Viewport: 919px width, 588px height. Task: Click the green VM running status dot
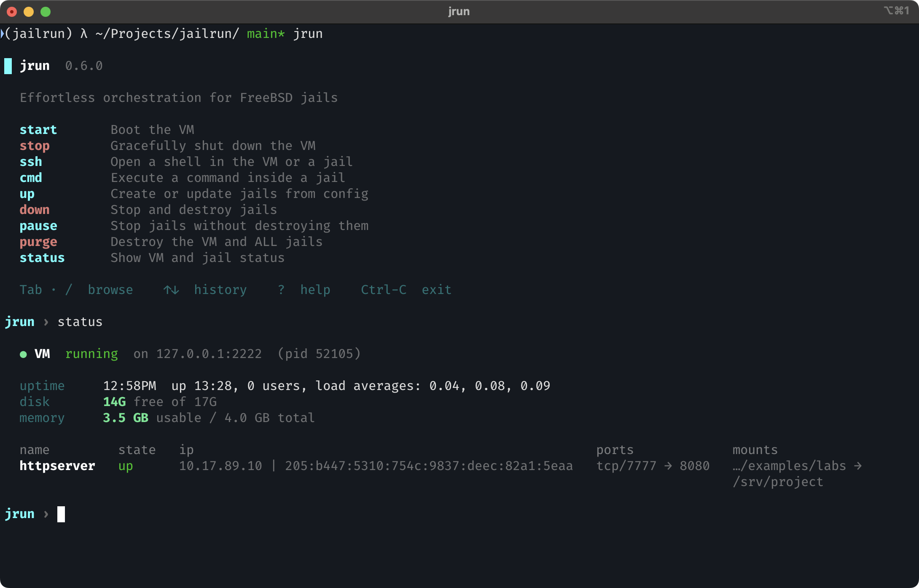pos(24,355)
